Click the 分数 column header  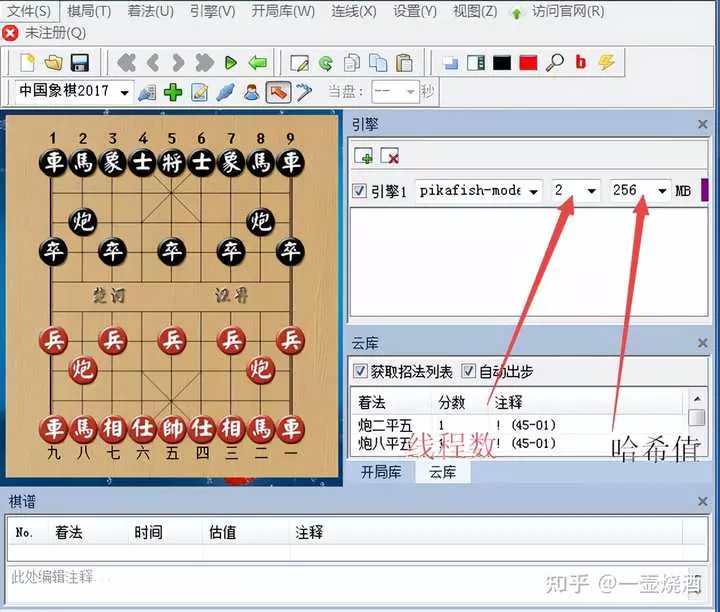[452, 403]
